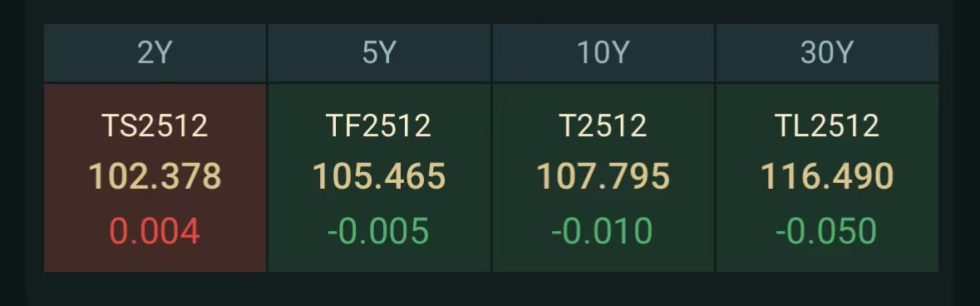Click the TL2512 contract code label
The height and width of the screenshot is (306, 980).
tap(827, 126)
